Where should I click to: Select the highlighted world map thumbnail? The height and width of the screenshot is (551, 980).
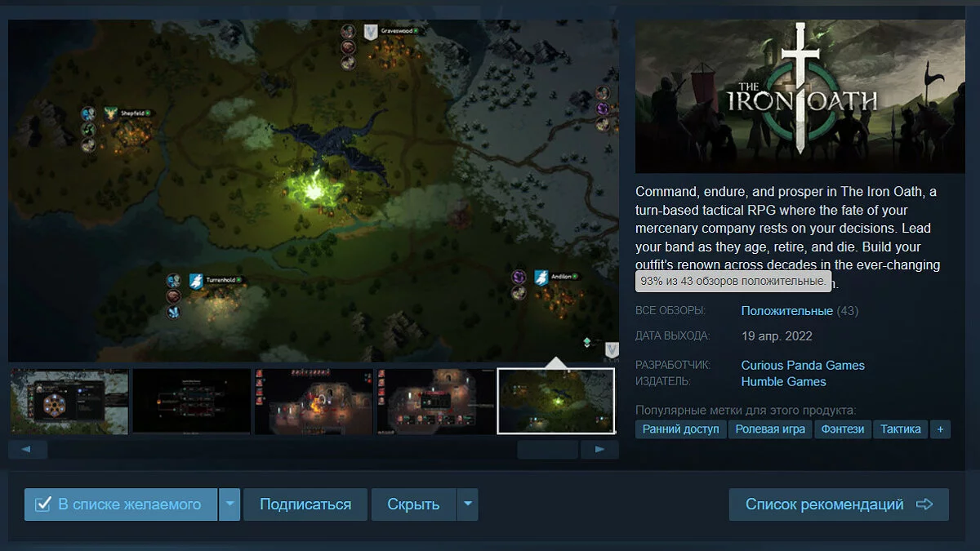(556, 402)
